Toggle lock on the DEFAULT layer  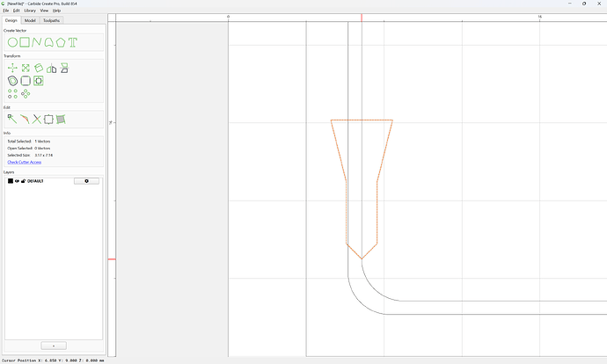pos(23,181)
